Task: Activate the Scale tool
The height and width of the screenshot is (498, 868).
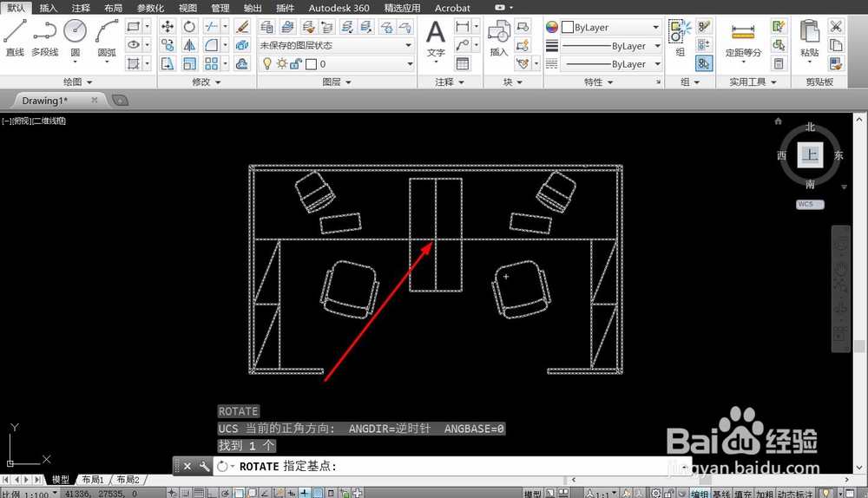Action: pos(189,63)
